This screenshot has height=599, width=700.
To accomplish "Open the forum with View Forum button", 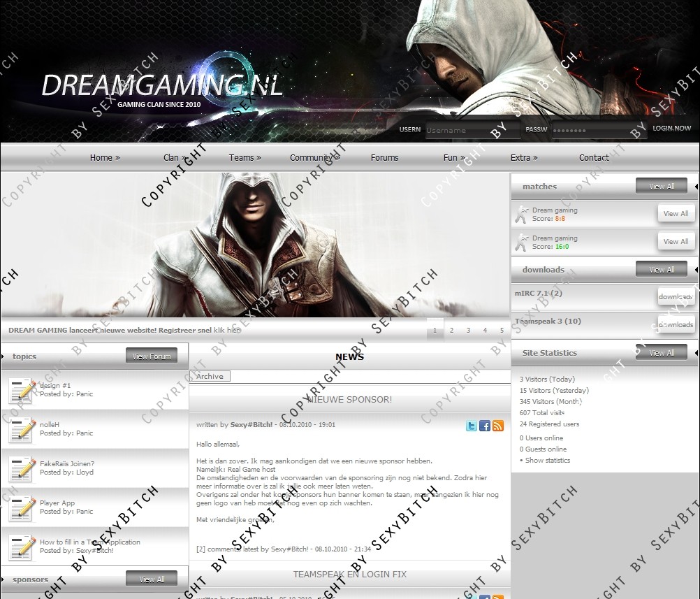I will click(x=152, y=356).
